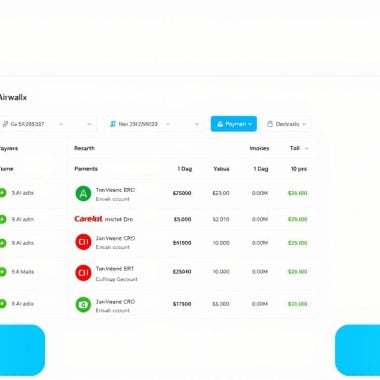Open the Dedicatis dropdown

(x=287, y=124)
